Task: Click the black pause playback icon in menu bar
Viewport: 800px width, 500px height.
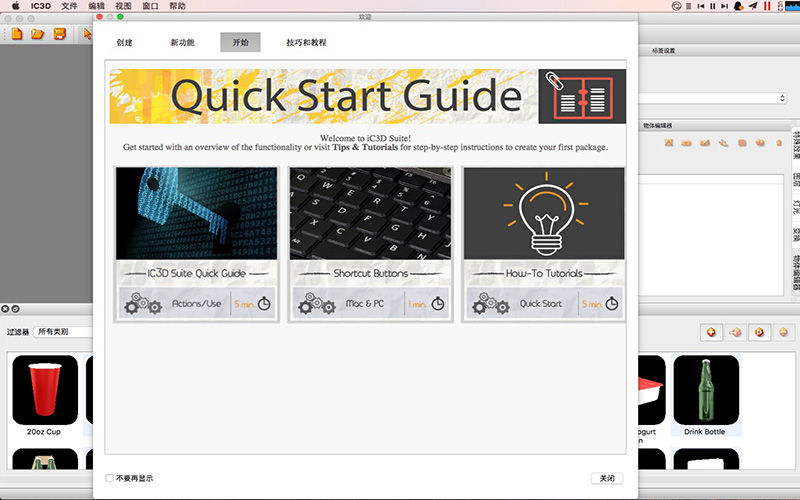Action: (713, 6)
